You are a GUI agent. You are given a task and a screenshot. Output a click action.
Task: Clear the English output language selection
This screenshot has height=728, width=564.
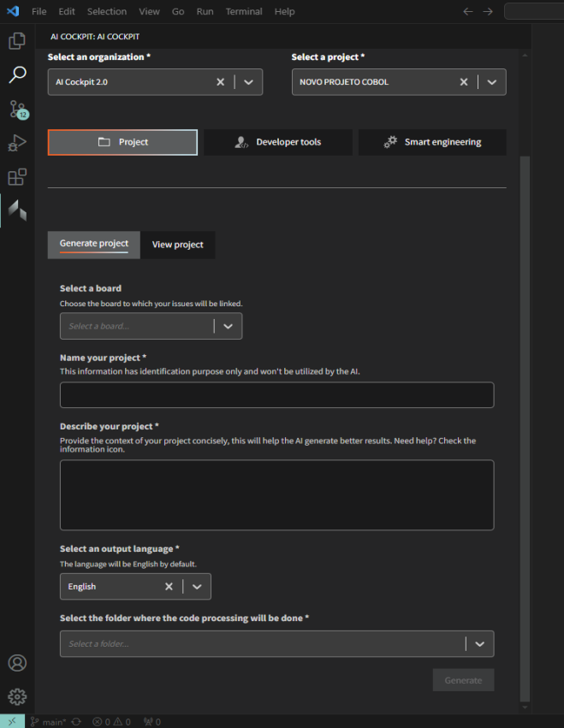(169, 587)
